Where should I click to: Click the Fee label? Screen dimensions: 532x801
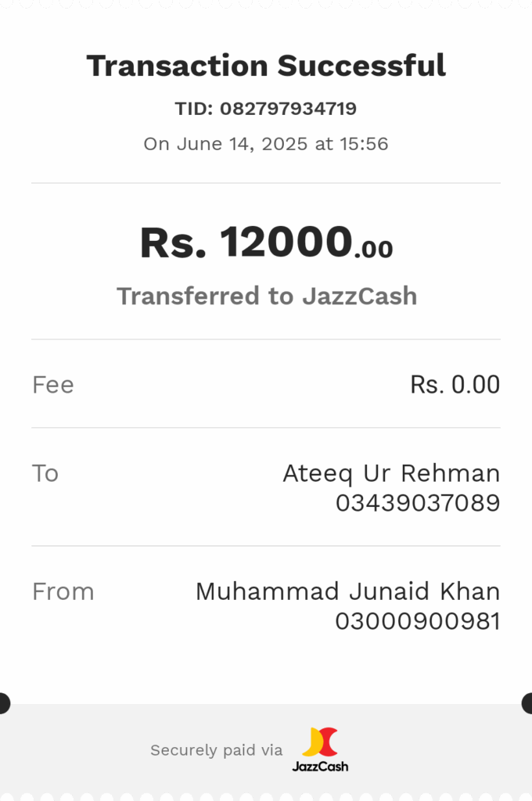click(53, 385)
